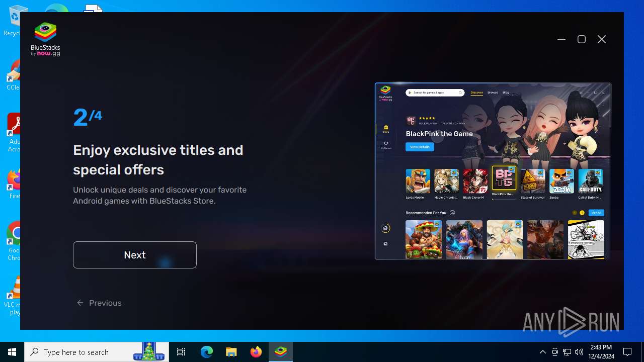Open the clock showing 2:43 PM
644x362 pixels.
click(x=601, y=352)
